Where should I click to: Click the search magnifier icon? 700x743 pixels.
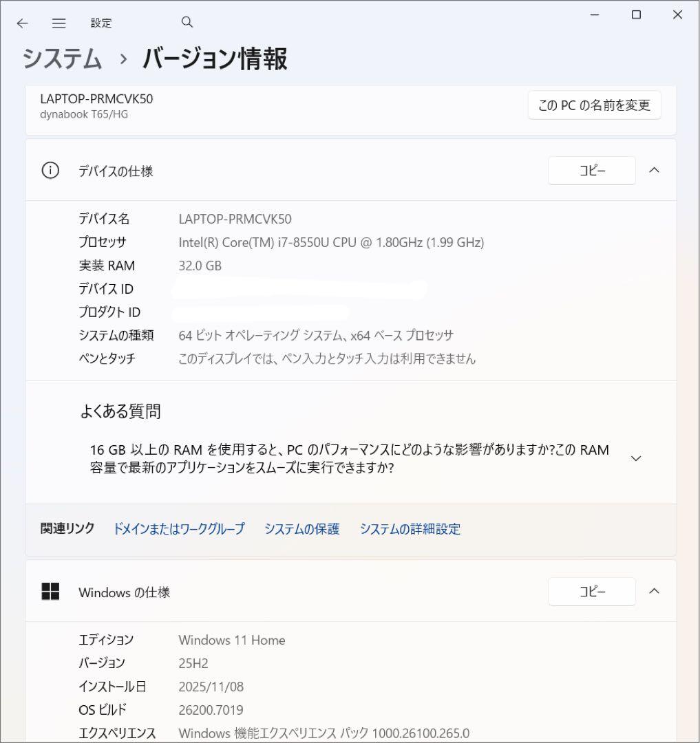click(187, 22)
